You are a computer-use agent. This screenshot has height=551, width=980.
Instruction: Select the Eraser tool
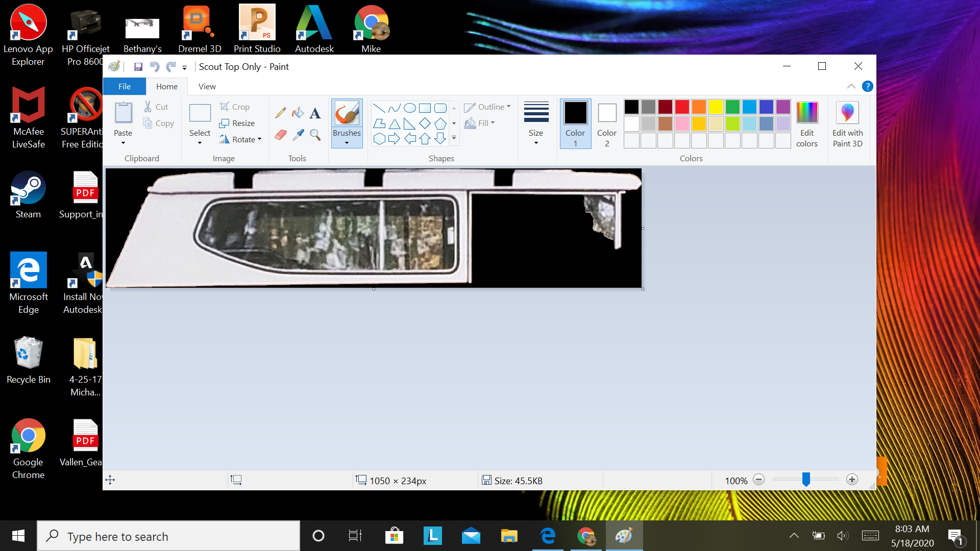[x=280, y=135]
